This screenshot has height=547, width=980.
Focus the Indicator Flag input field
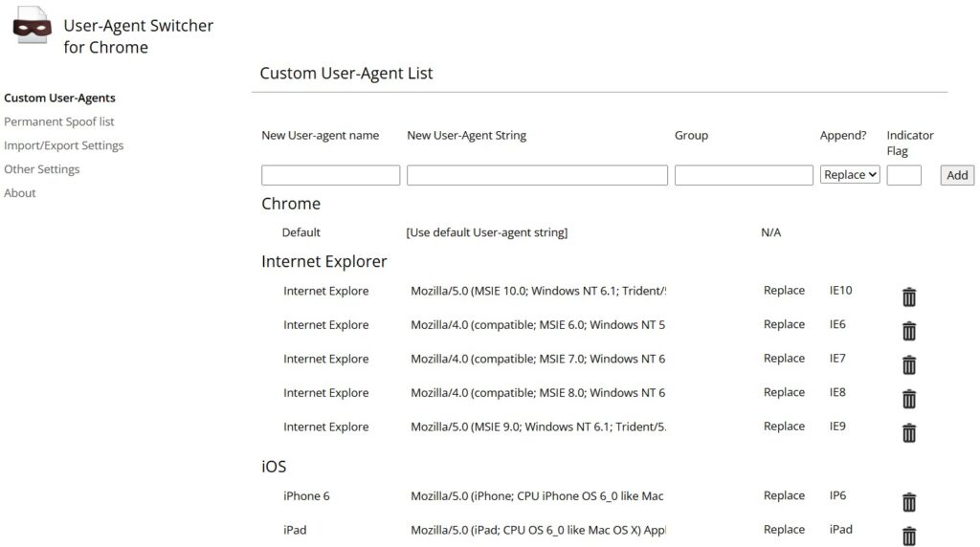(x=903, y=175)
